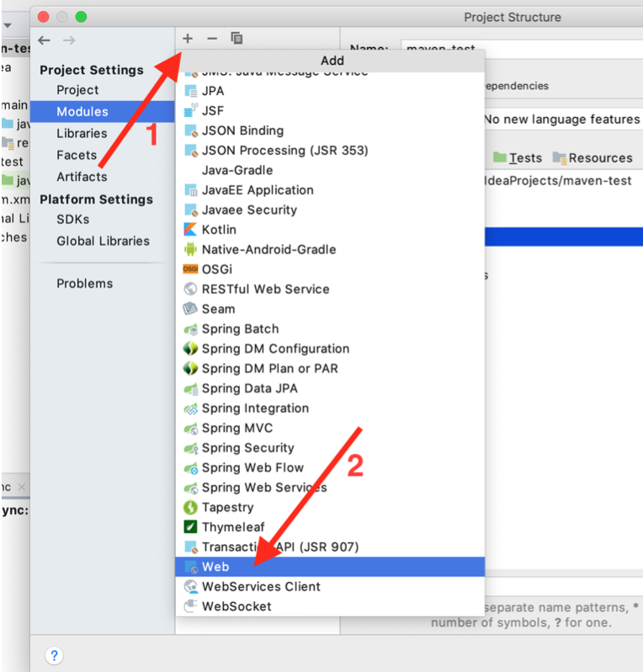Viewport: 643px width, 672px height.
Task: Open Libraries settings
Action: [x=82, y=133]
